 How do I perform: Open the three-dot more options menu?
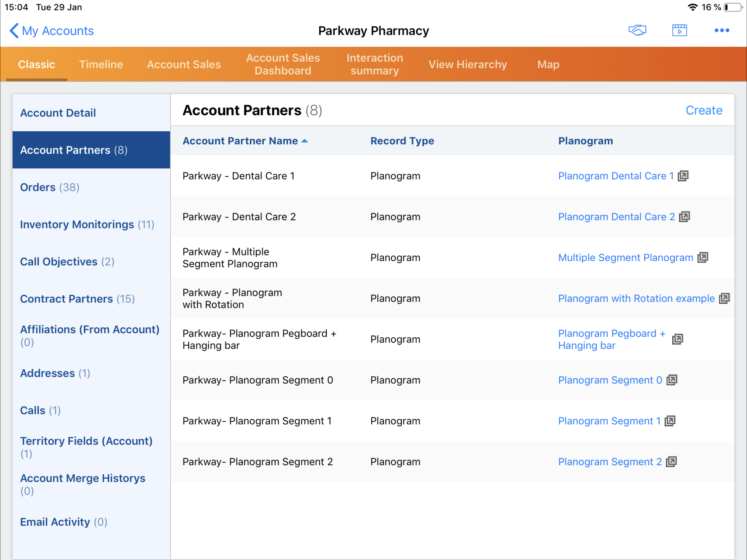tap(721, 30)
